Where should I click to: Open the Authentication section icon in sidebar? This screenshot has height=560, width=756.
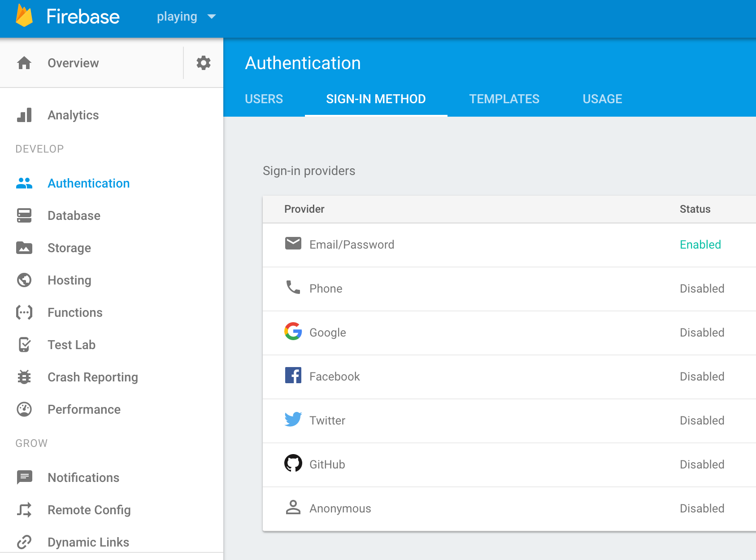[24, 183]
